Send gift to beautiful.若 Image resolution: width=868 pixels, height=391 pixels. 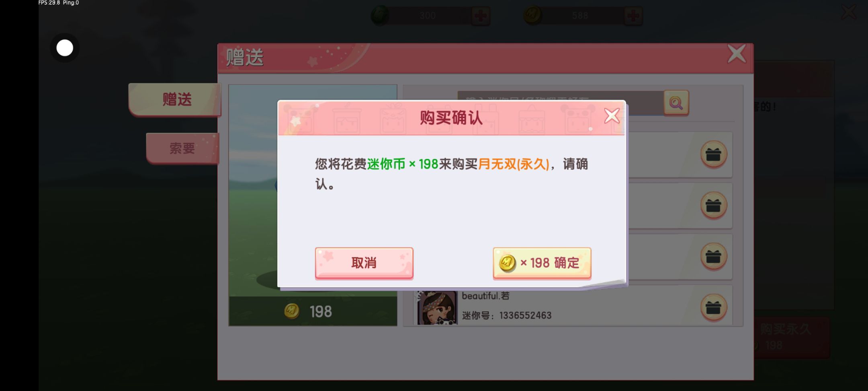click(x=714, y=308)
